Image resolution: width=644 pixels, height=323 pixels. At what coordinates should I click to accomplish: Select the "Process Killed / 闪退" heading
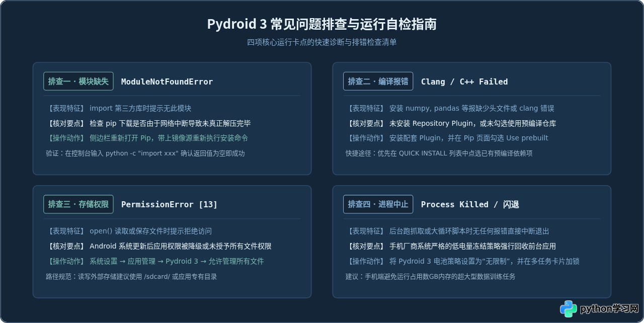[x=470, y=204]
